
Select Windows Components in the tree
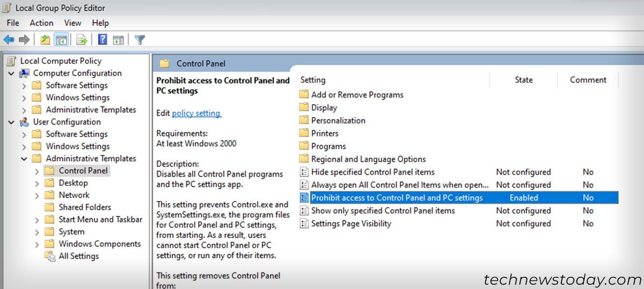pos(100,244)
